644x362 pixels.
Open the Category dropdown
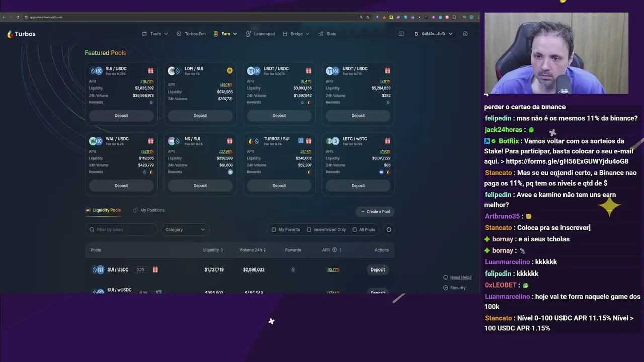pos(185,230)
